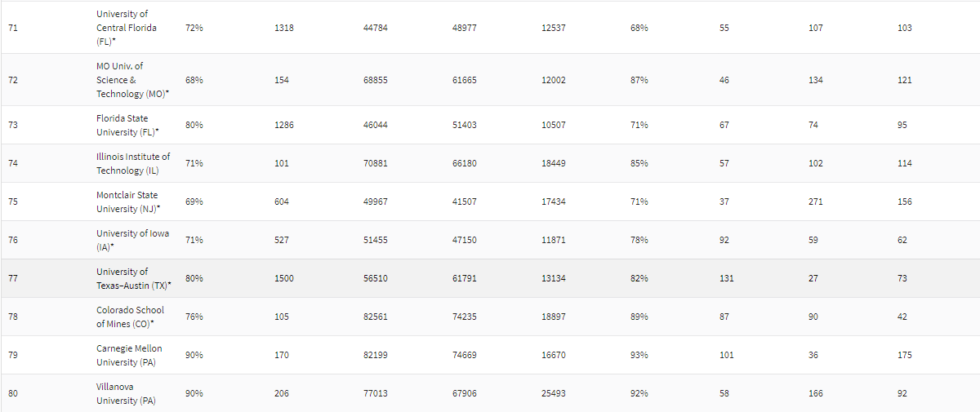Select the 90% cell for Carnegie Mellon
Image resolution: width=980 pixels, height=412 pixels.
click(194, 355)
